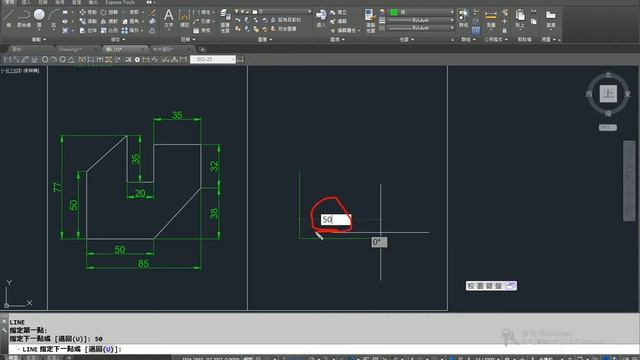Toggle layer freeze sun icon in layer dropdown
Image resolution: width=640 pixels, height=360 pixels.
242,11
